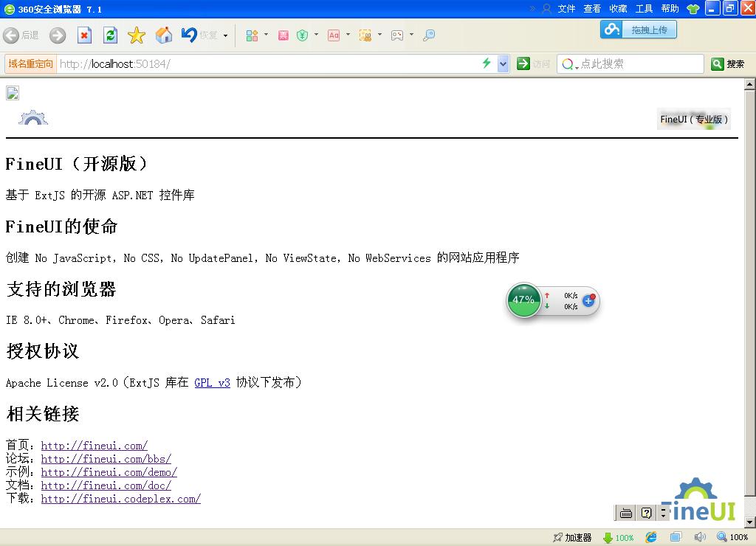The image size is (756, 546).
Task: Click the blue plus on the speed widget
Action: [x=588, y=301]
